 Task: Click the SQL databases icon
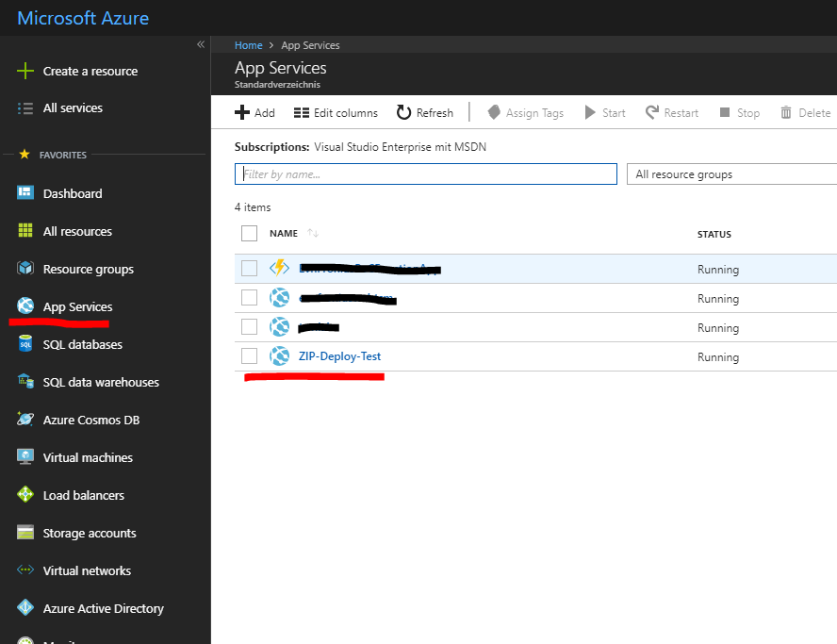point(25,344)
